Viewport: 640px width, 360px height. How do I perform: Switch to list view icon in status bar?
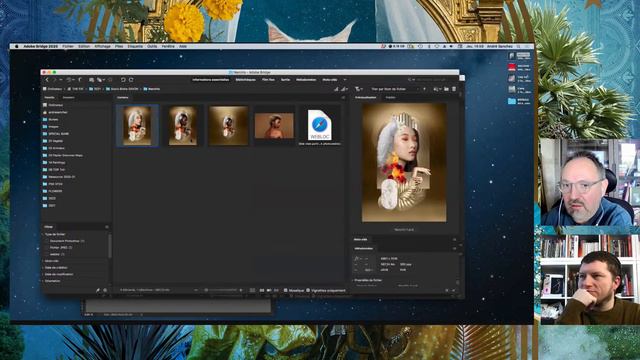coord(276,290)
